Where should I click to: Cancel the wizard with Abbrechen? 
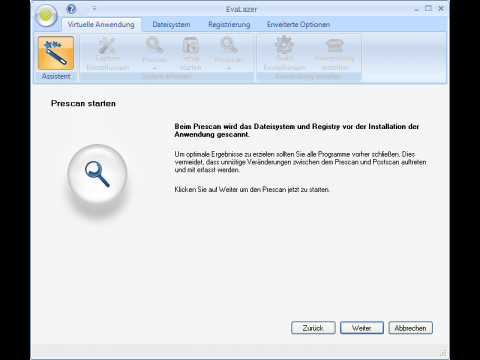[410, 328]
